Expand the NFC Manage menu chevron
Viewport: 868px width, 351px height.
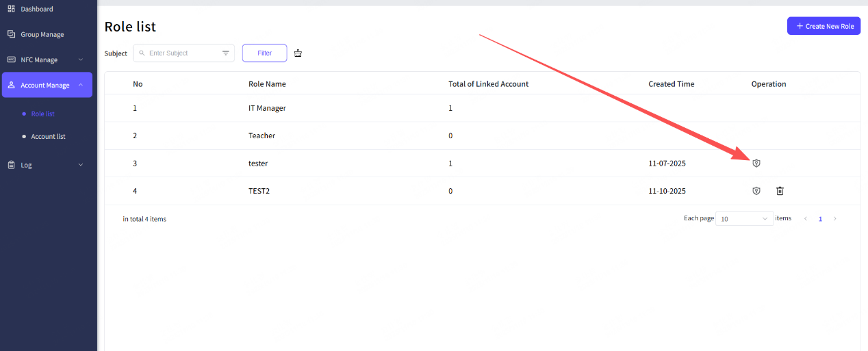coord(81,60)
